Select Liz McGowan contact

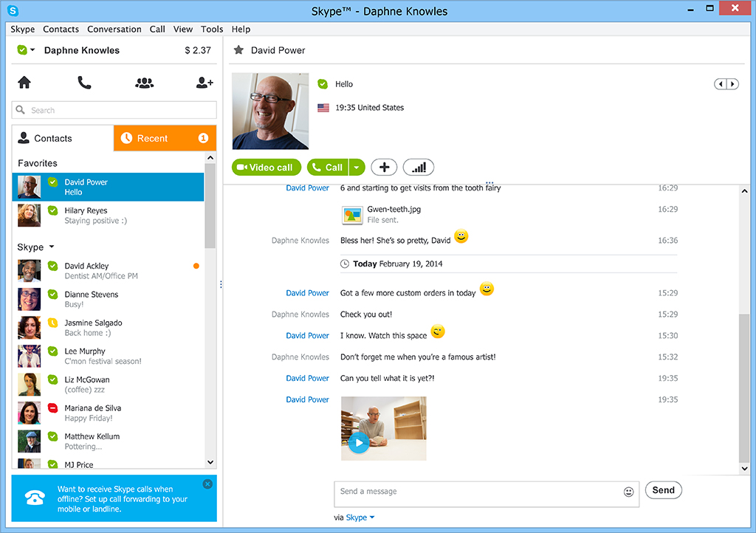pos(108,385)
